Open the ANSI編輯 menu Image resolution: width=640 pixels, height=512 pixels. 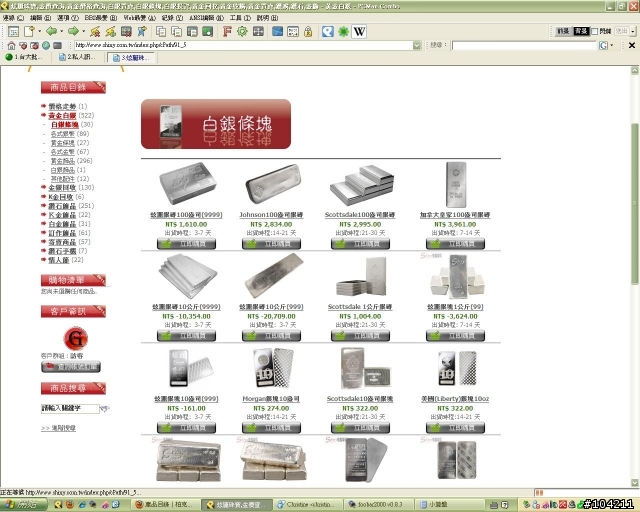[206, 18]
